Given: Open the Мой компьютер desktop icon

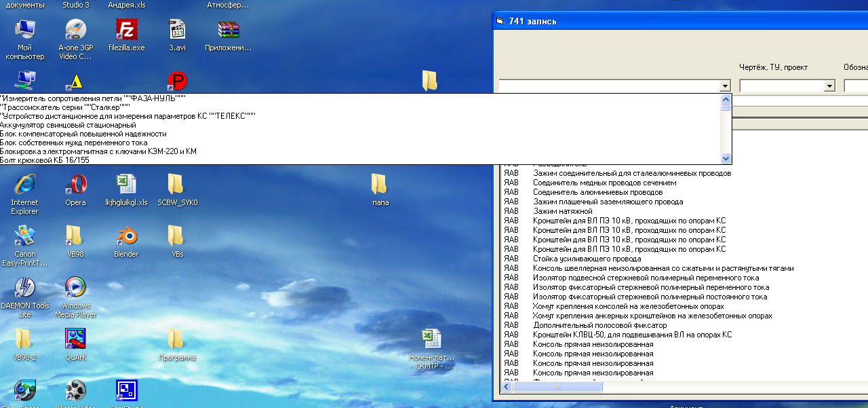Looking at the screenshot, I should pos(25,31).
